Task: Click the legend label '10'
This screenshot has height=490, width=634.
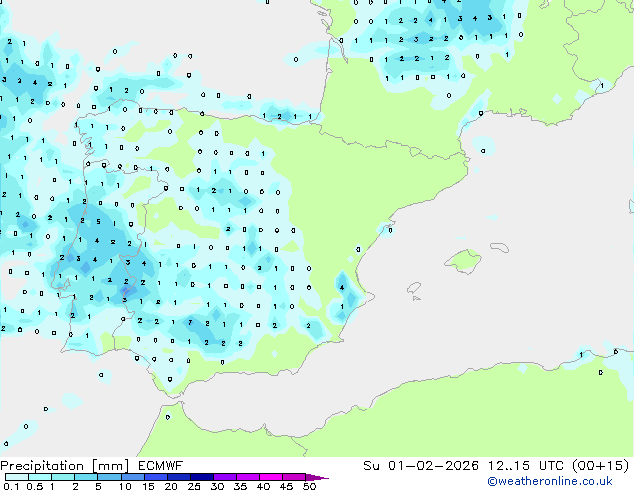Action: pos(125,486)
